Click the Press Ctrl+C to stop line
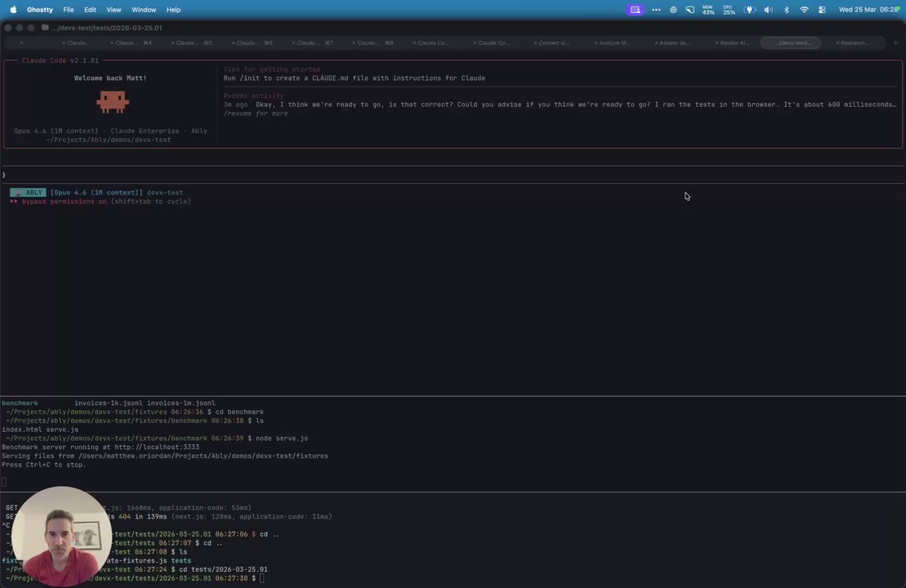Screen dimensions: 906x588 (44, 465)
